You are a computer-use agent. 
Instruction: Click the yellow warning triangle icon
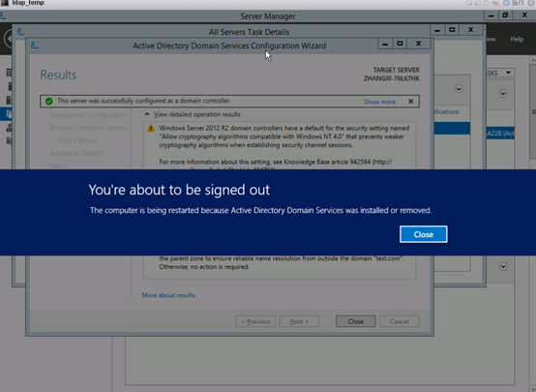(x=150, y=129)
